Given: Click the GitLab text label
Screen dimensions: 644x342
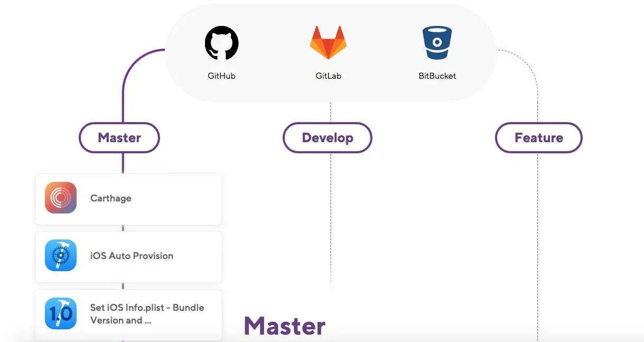Looking at the screenshot, I should pyautogui.click(x=329, y=76).
